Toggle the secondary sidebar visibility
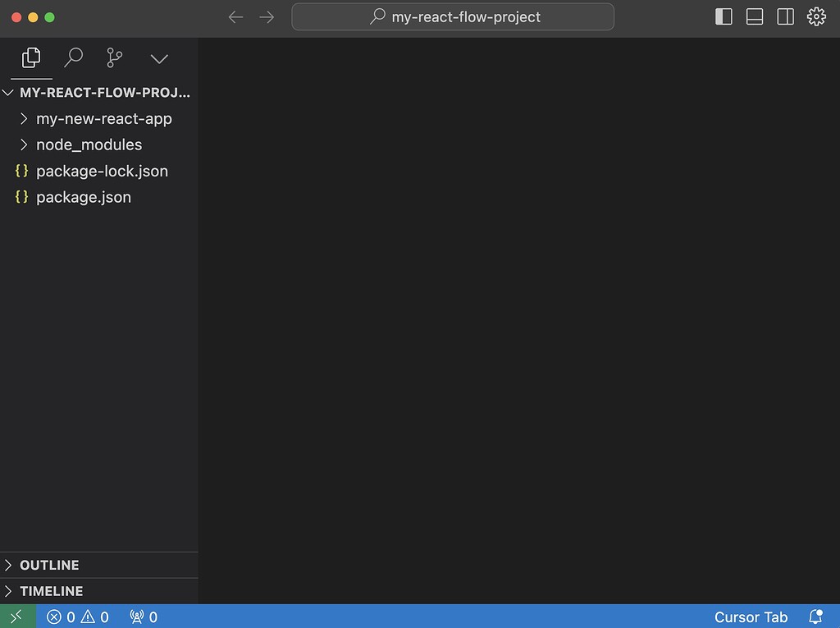The height and width of the screenshot is (628, 840). (785, 16)
